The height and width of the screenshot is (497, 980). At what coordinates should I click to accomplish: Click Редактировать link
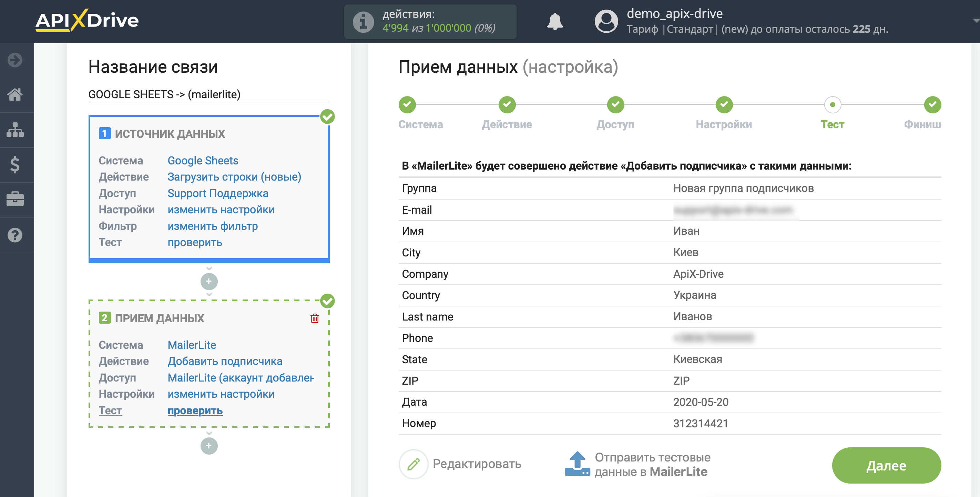click(477, 464)
